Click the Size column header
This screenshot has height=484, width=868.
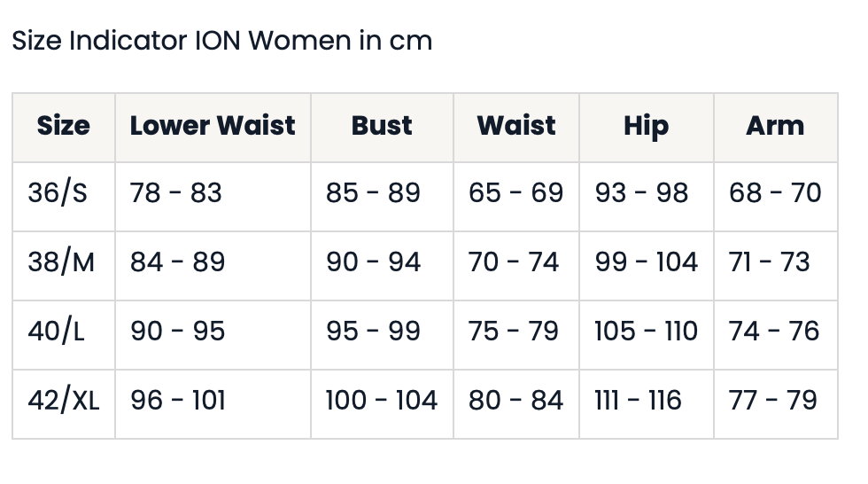click(x=64, y=126)
